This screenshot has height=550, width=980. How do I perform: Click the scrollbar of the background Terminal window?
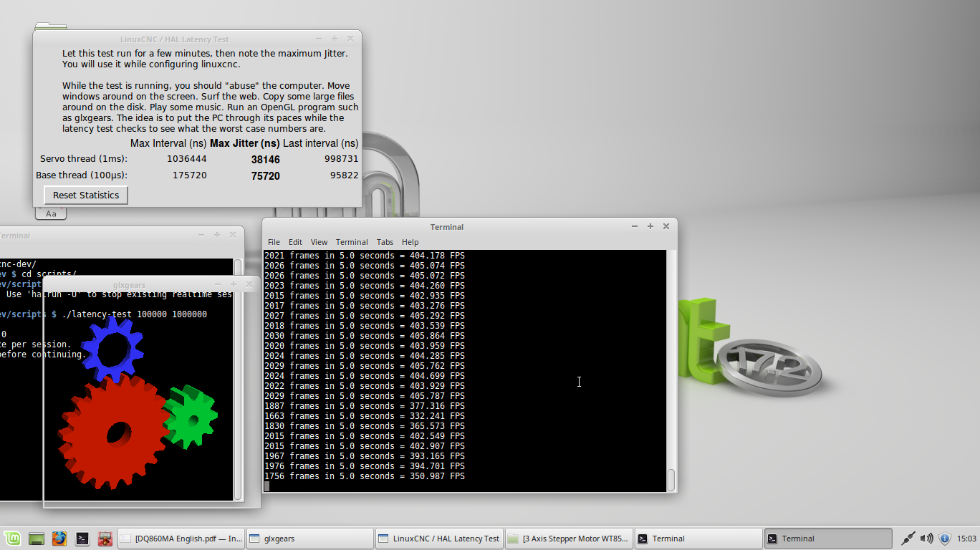click(x=239, y=380)
